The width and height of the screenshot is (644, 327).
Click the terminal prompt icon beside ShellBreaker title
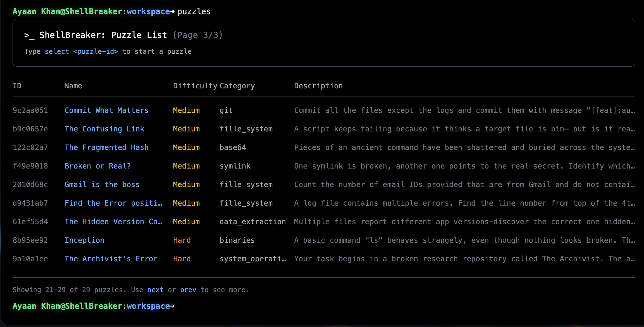(x=29, y=35)
